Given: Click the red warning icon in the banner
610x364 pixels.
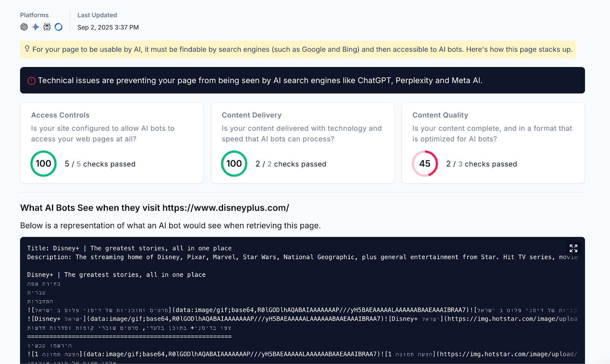Looking at the screenshot, I should (31, 81).
